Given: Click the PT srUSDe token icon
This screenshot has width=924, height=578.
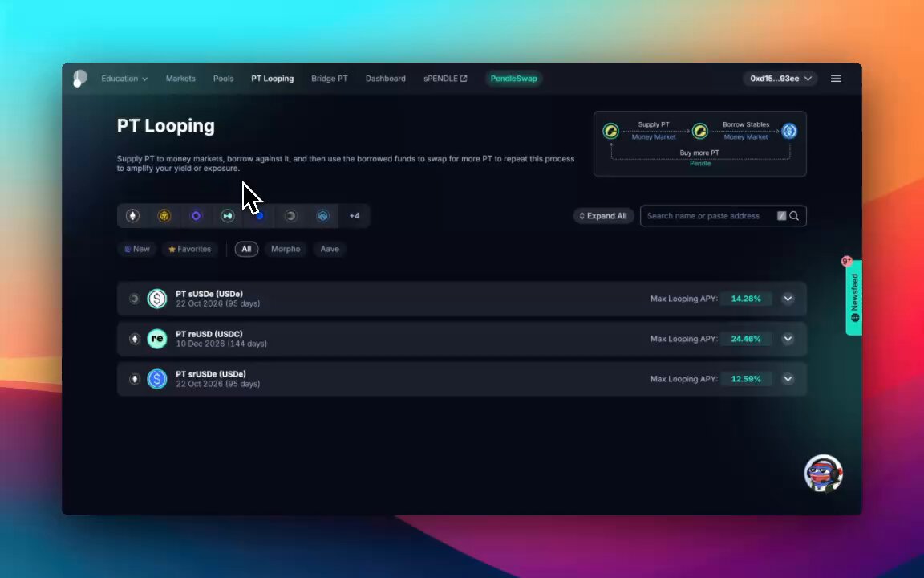Looking at the screenshot, I should tap(156, 379).
